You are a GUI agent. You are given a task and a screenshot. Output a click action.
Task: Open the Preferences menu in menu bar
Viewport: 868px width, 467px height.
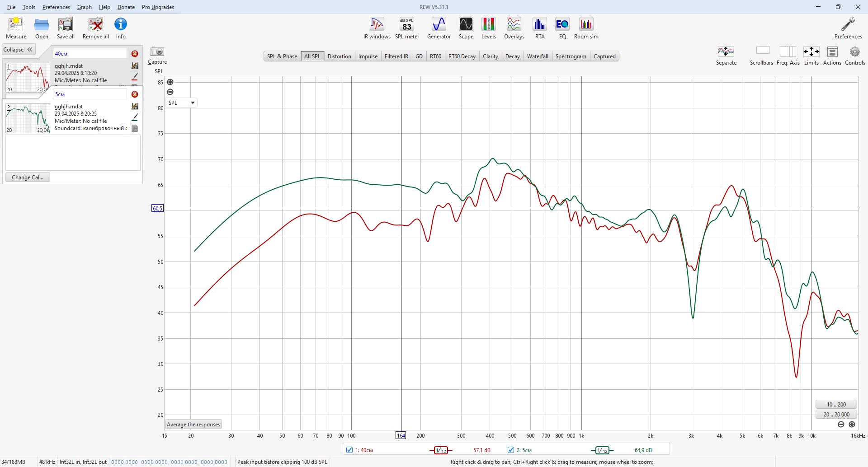pos(56,7)
